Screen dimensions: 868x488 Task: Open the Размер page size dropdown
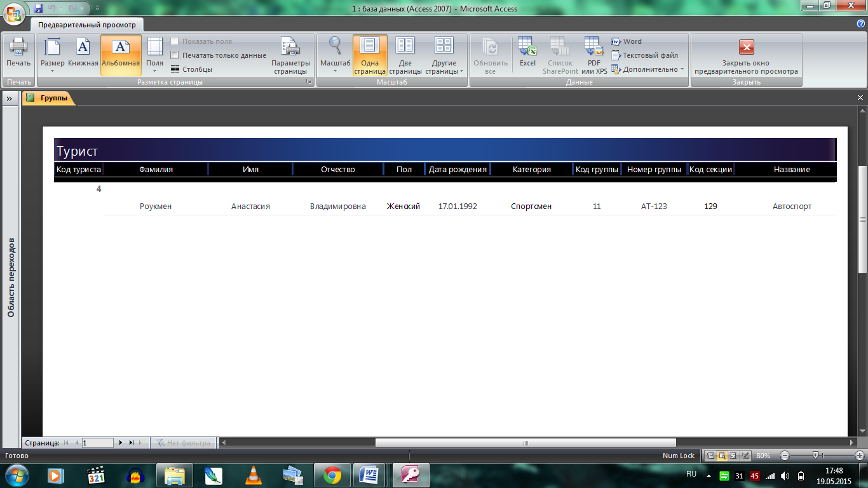pos(52,55)
